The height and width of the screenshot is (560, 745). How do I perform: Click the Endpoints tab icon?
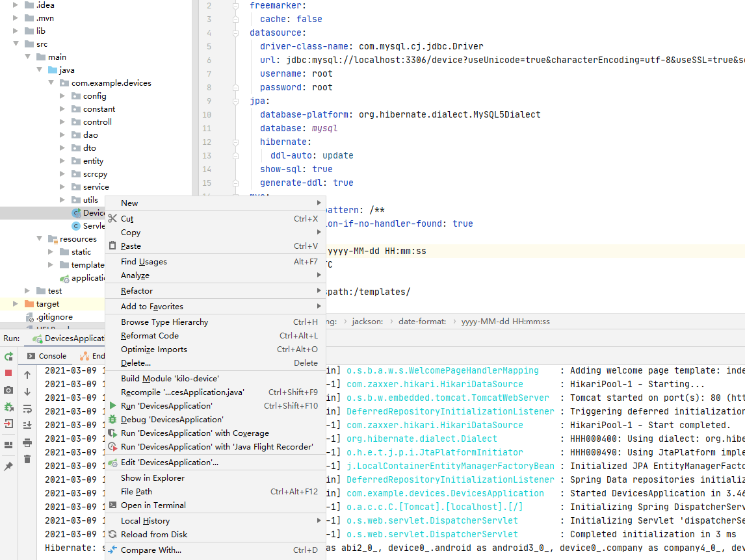click(85, 356)
